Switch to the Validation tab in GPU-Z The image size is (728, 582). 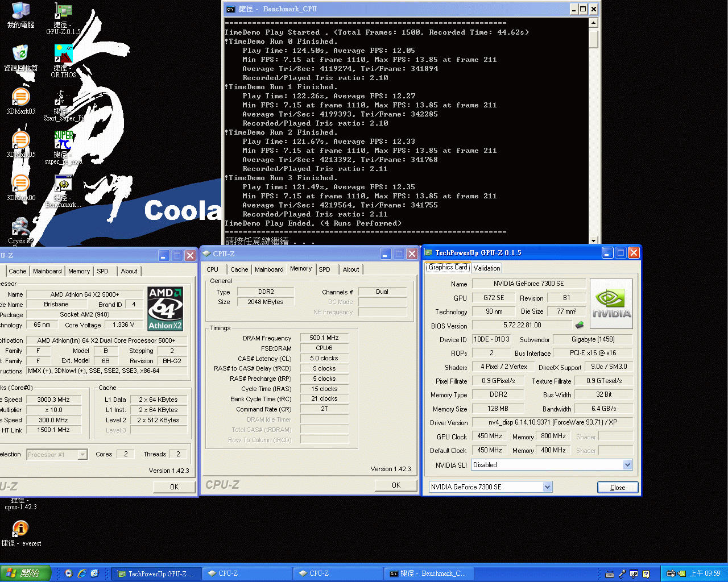[x=487, y=268]
